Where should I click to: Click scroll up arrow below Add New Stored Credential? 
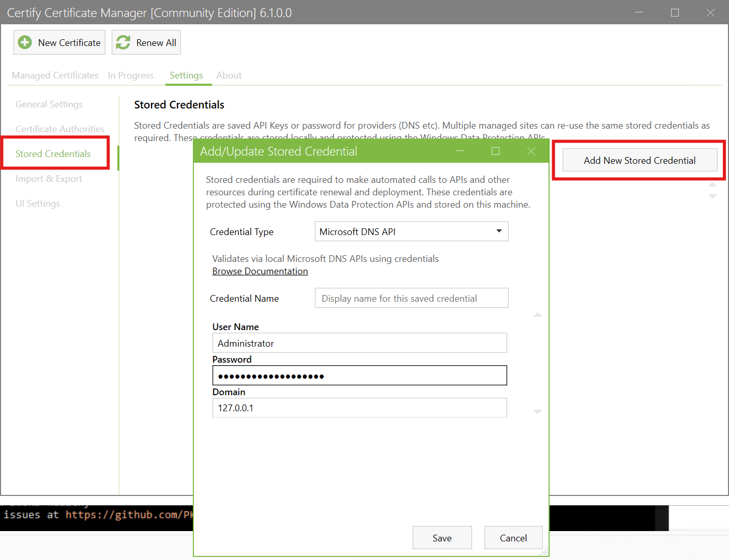click(x=712, y=184)
